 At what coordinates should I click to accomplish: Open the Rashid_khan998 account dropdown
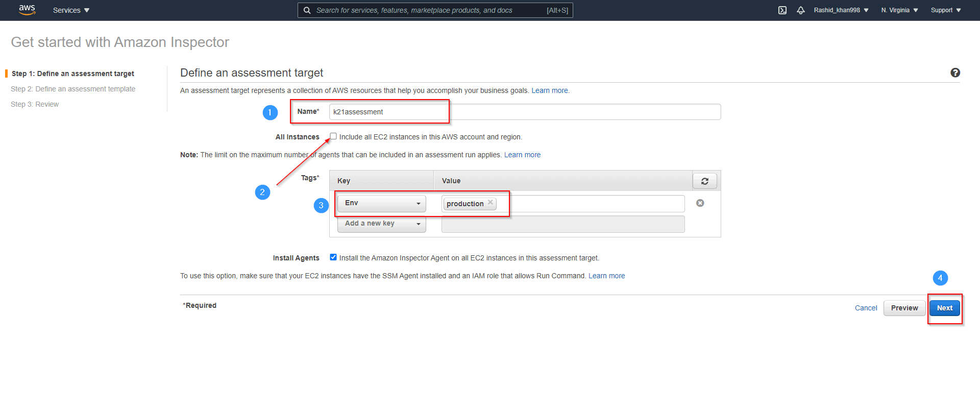(841, 10)
